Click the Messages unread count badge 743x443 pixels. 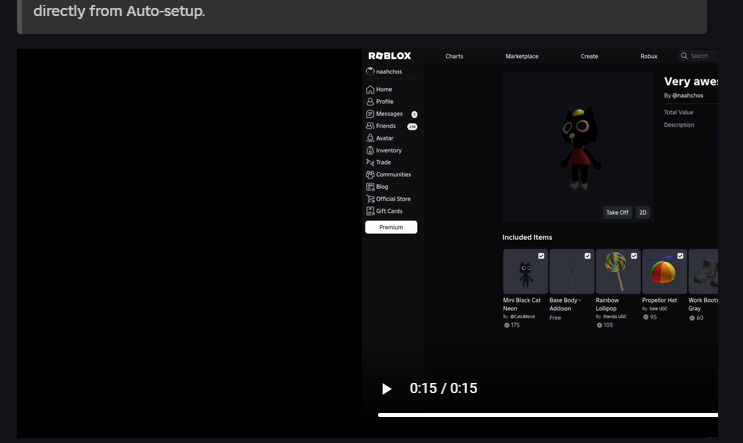pyautogui.click(x=414, y=115)
